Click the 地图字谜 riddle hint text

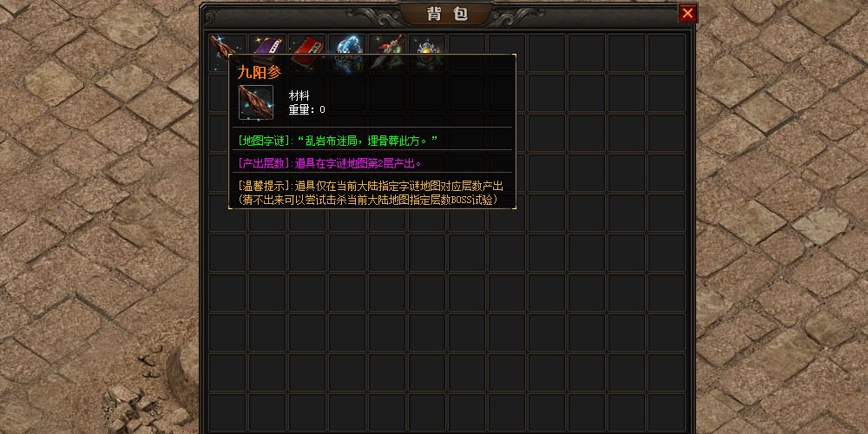point(338,140)
